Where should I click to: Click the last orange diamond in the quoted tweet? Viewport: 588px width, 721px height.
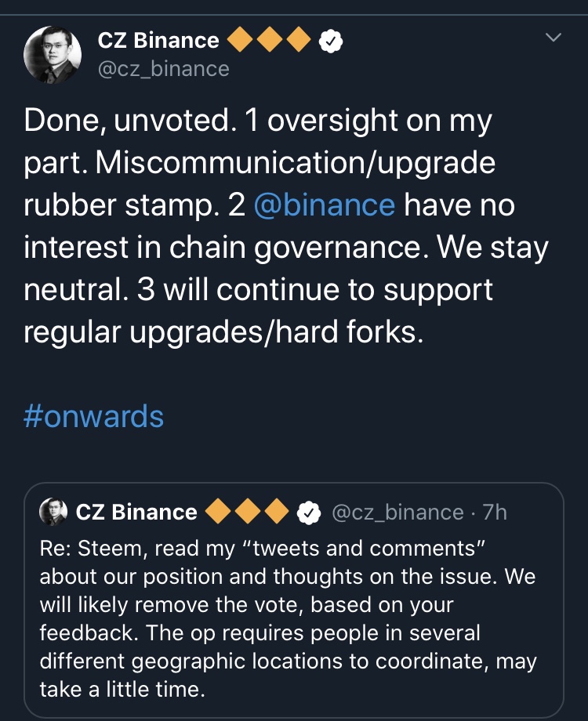(276, 513)
